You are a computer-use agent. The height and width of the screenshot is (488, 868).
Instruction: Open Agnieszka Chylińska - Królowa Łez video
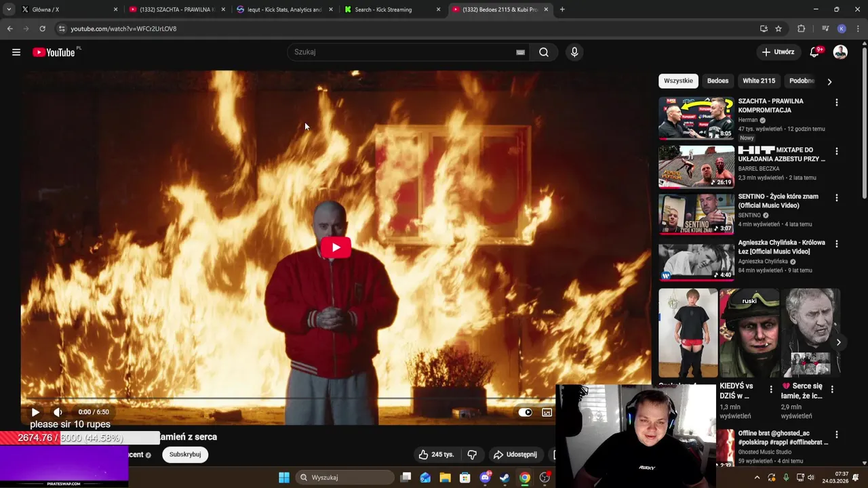(781, 247)
